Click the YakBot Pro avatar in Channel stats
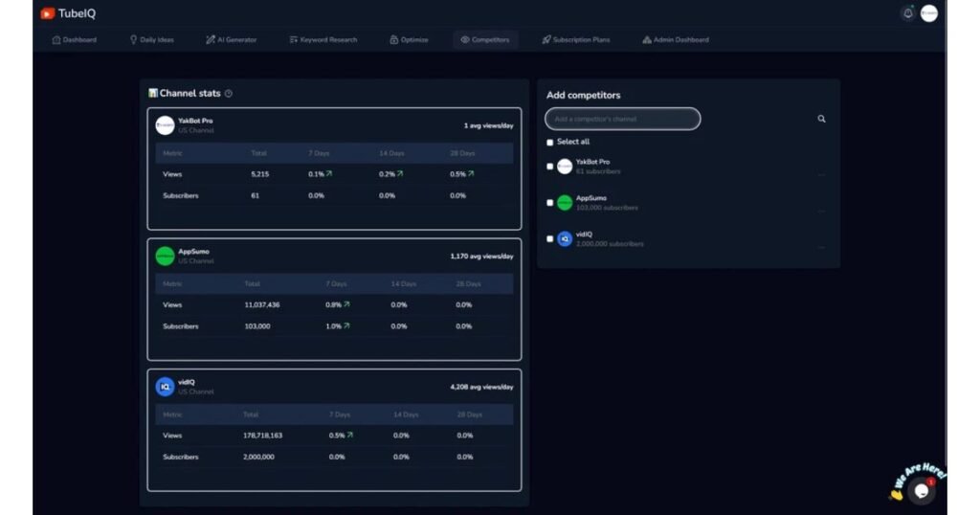Viewport: 980px width, 515px height. coord(165,125)
